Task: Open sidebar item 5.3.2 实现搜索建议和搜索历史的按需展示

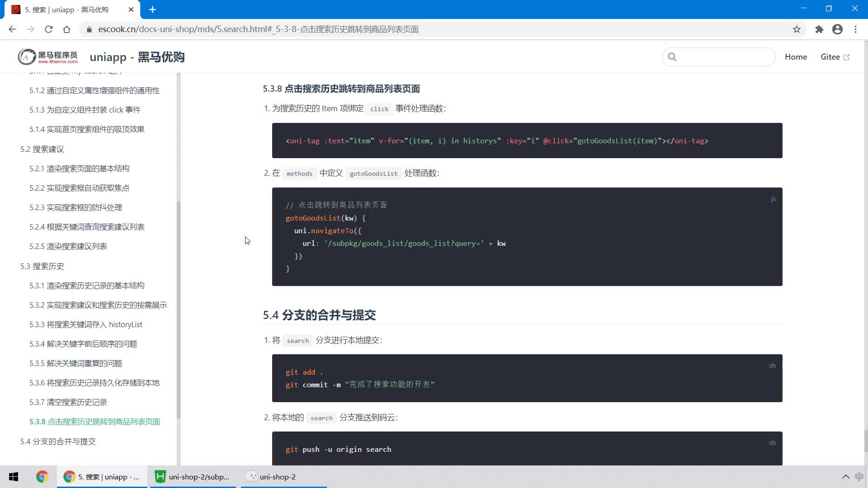Action: (x=98, y=305)
